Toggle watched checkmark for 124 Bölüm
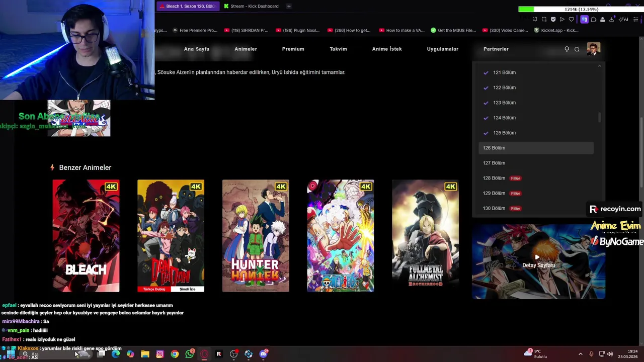 (x=486, y=118)
